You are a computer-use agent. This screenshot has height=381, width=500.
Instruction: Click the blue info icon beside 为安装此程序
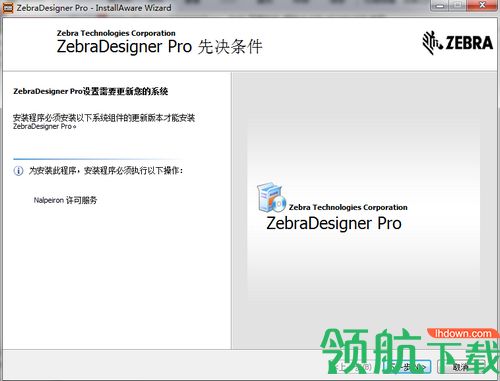tap(18, 171)
